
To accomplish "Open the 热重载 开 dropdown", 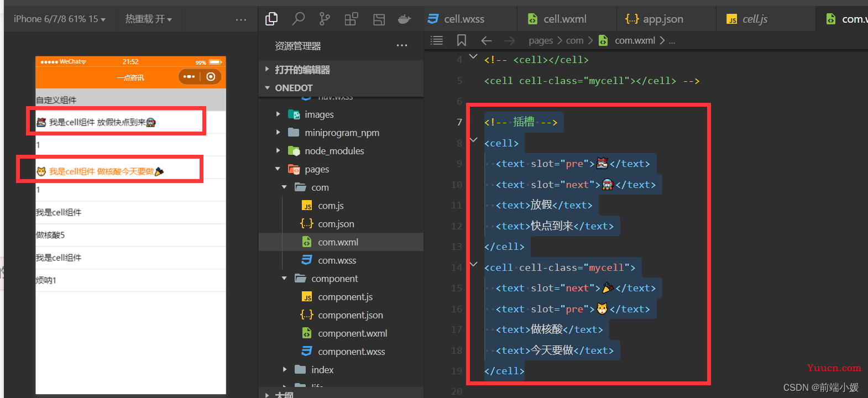I will click(148, 19).
